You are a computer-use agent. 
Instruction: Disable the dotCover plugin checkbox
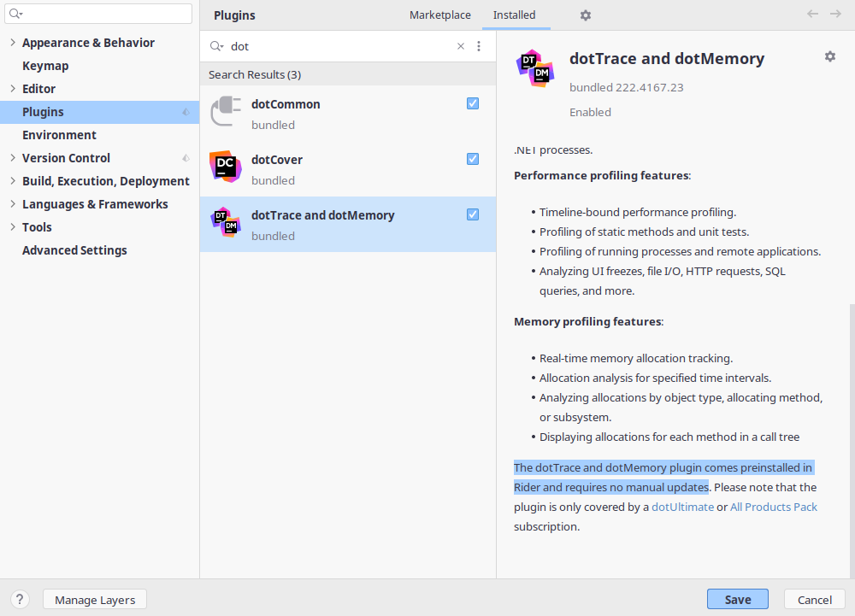[x=473, y=159]
